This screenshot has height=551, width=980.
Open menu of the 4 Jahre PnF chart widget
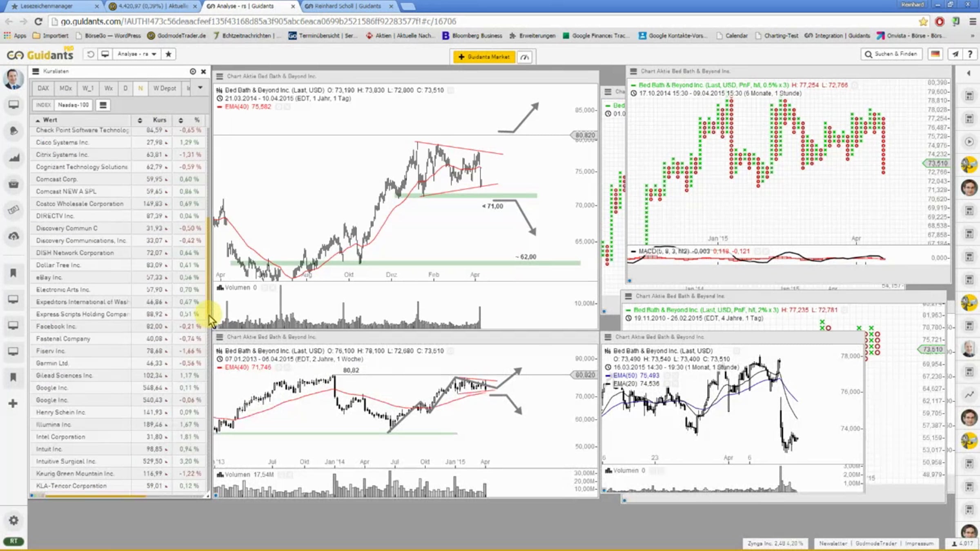(x=628, y=296)
